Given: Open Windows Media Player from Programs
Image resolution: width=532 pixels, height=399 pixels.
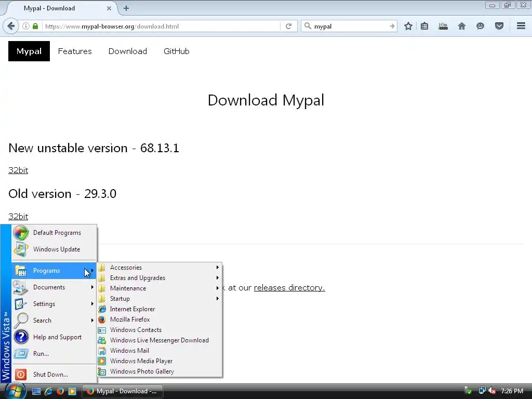Looking at the screenshot, I should [159, 361].
